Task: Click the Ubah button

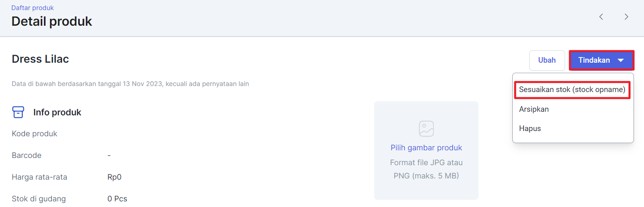Action: (547, 60)
